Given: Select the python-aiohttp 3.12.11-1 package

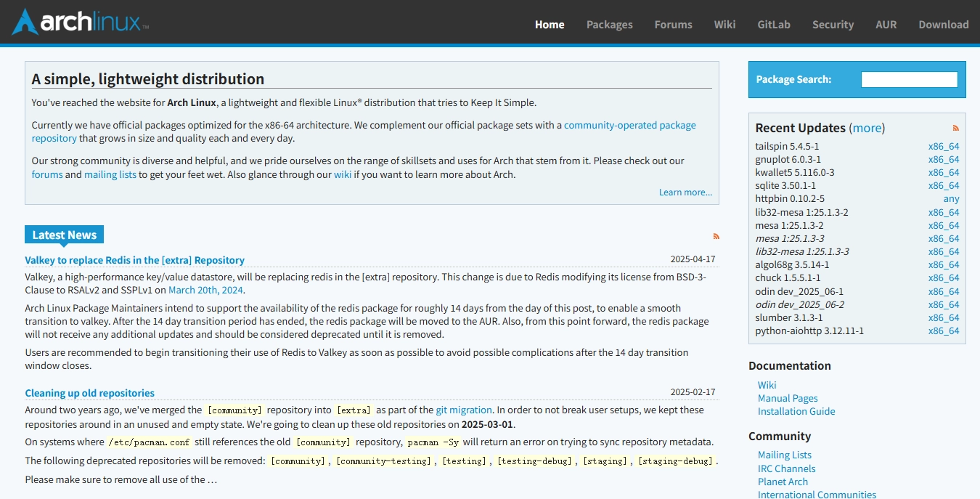Looking at the screenshot, I should pos(809,330).
